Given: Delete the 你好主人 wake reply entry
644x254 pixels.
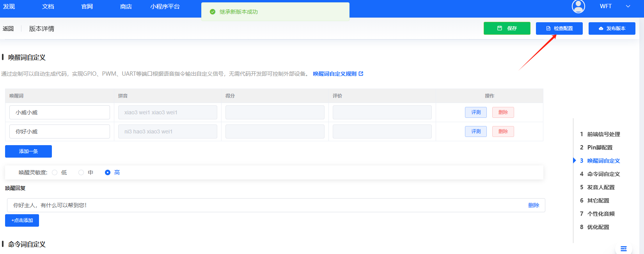Looking at the screenshot, I should (533, 205).
